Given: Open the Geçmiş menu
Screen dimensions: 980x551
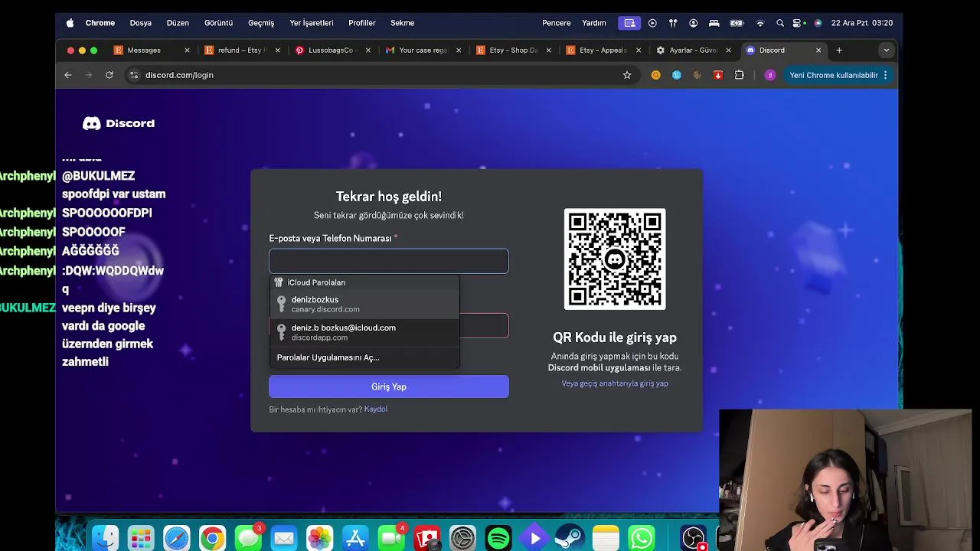Looking at the screenshot, I should [x=261, y=23].
